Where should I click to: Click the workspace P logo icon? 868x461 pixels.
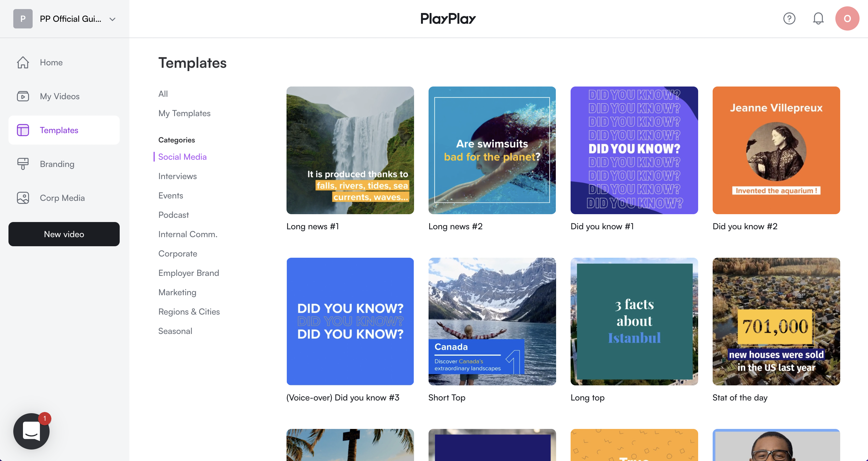pos(23,19)
